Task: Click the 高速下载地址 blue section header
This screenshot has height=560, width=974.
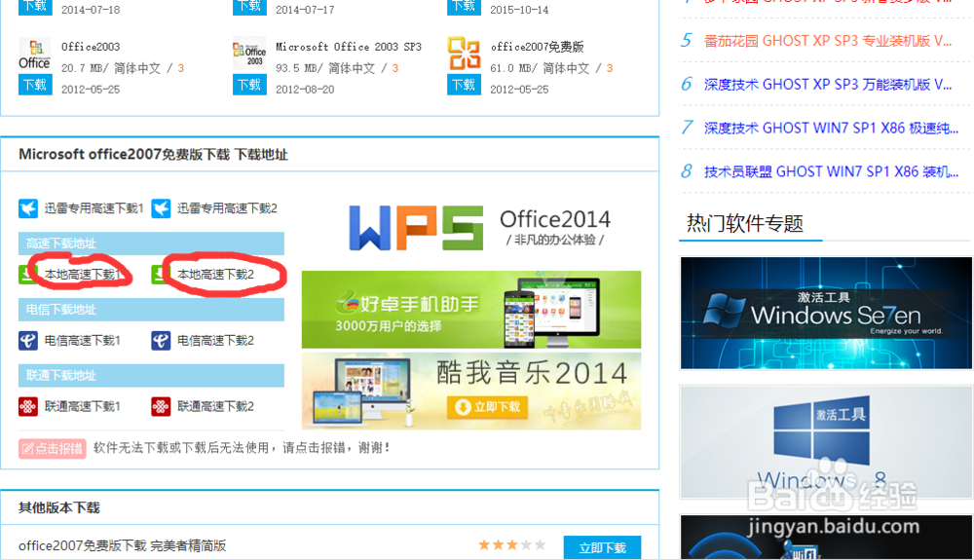Action: (152, 243)
